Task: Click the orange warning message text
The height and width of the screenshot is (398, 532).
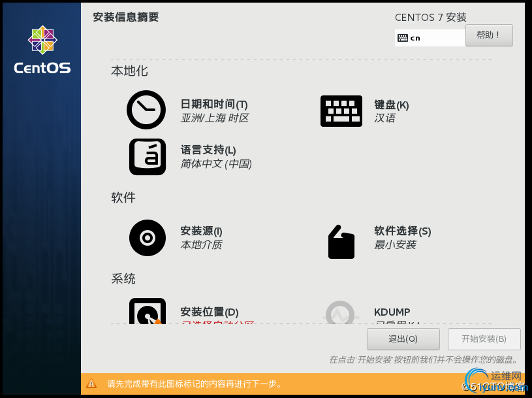Action: 195,384
